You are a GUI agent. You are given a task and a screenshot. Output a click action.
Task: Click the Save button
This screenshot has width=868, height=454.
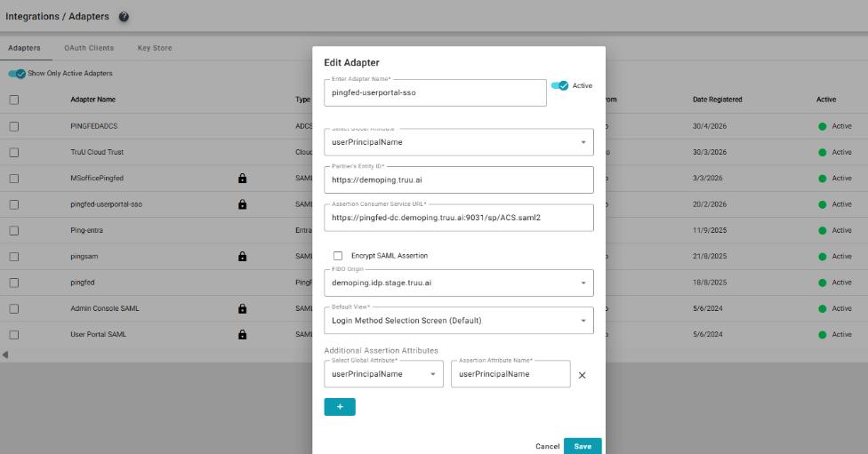tap(583, 446)
